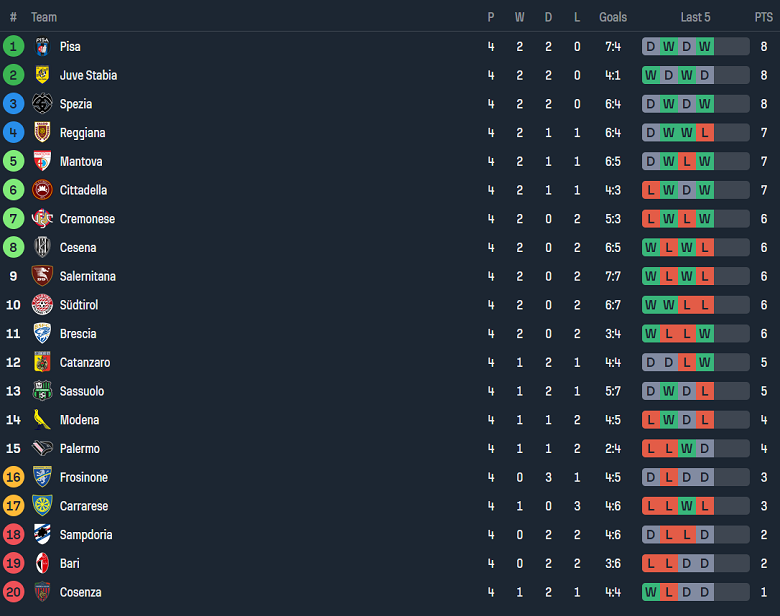This screenshot has width=780, height=616.
Task: Open the Salernitana team name link
Action: tap(88, 276)
